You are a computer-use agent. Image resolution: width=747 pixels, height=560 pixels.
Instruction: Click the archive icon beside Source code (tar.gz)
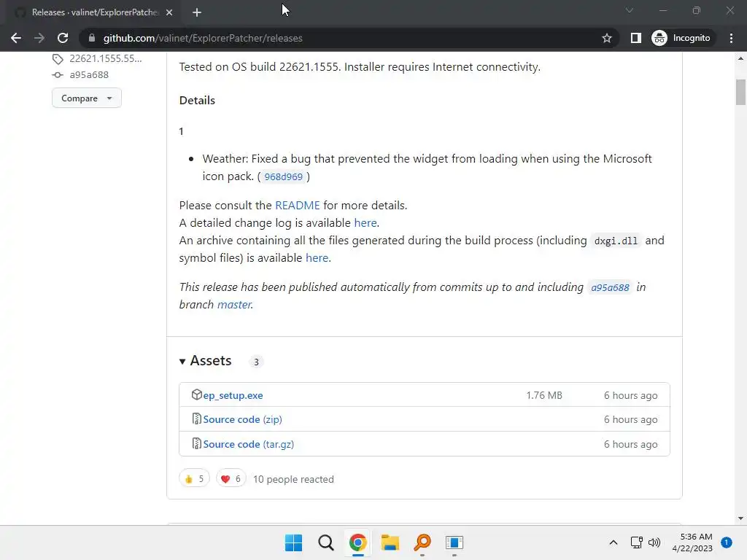pyautogui.click(x=197, y=444)
